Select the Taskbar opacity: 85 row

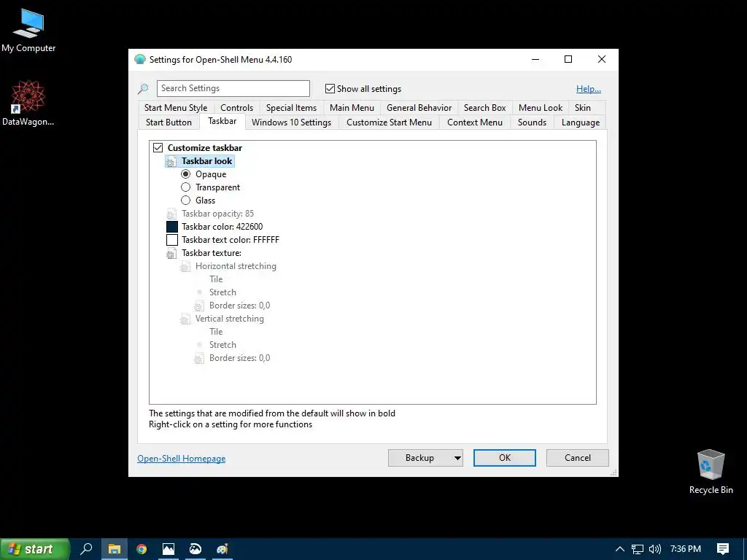[x=210, y=214]
